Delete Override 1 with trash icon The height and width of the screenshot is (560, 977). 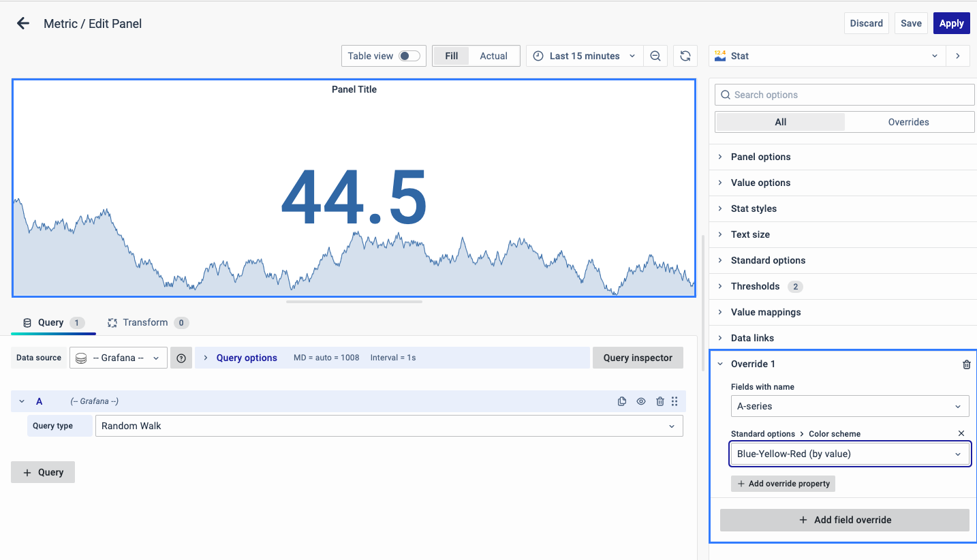[966, 364]
